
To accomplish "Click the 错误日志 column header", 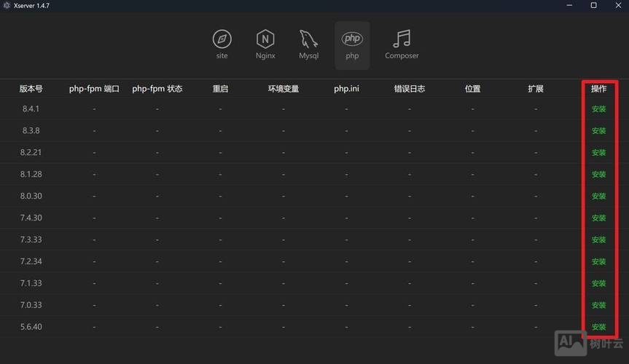I will tap(409, 89).
